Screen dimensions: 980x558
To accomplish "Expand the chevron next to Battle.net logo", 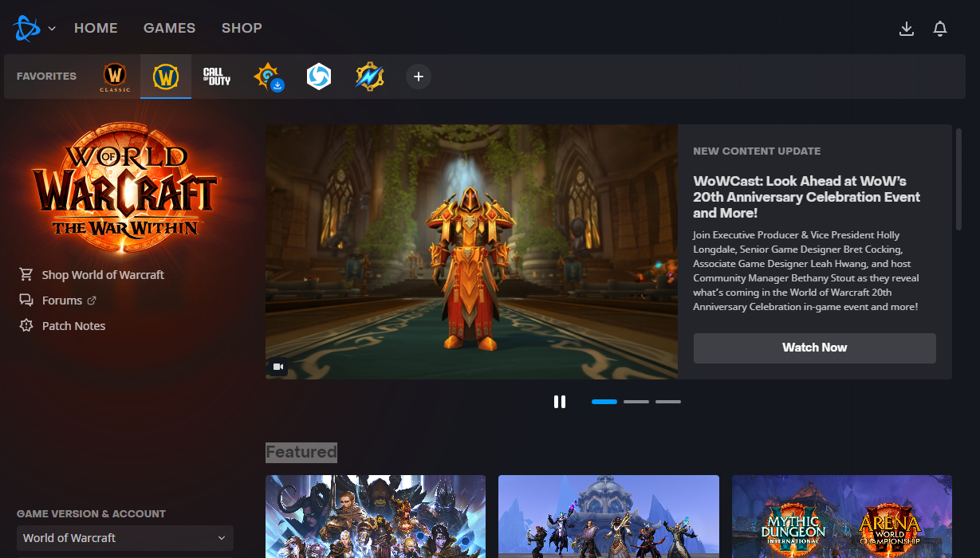I will [x=52, y=28].
